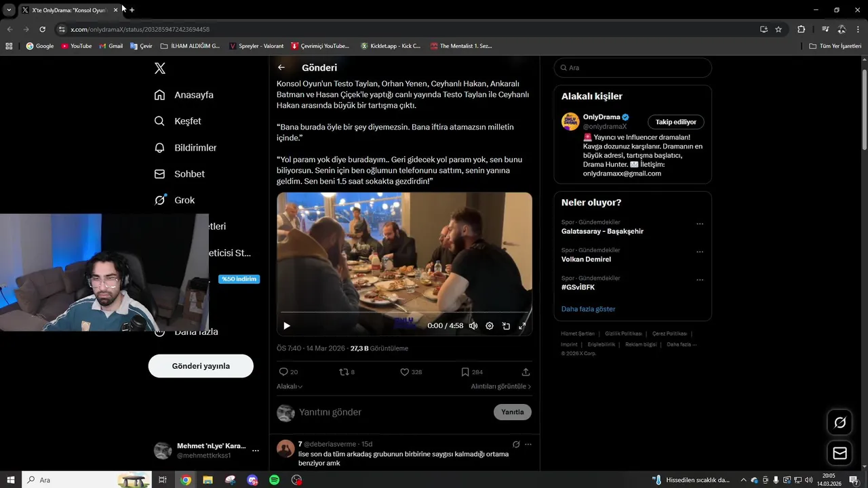The width and height of the screenshot is (868, 488).
Task: Open video settings gear
Action: [490, 326]
